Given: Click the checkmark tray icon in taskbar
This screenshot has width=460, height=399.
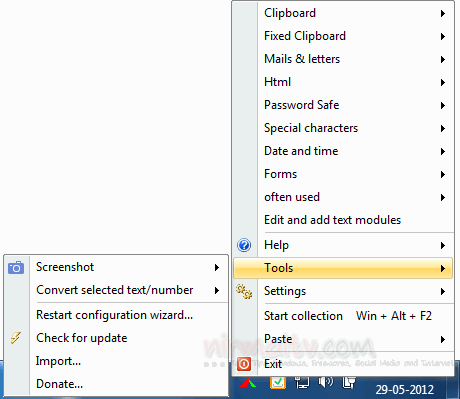Looking at the screenshot, I should coord(278,382).
